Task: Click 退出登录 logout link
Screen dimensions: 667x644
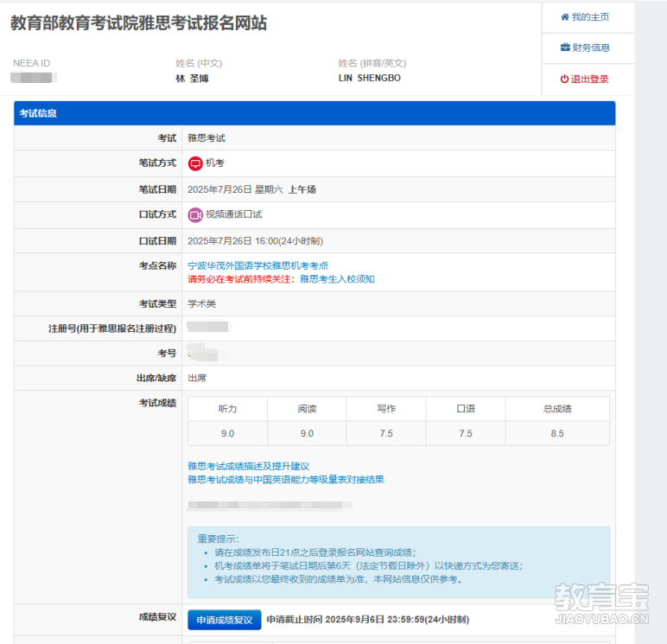Action: pyautogui.click(x=584, y=80)
